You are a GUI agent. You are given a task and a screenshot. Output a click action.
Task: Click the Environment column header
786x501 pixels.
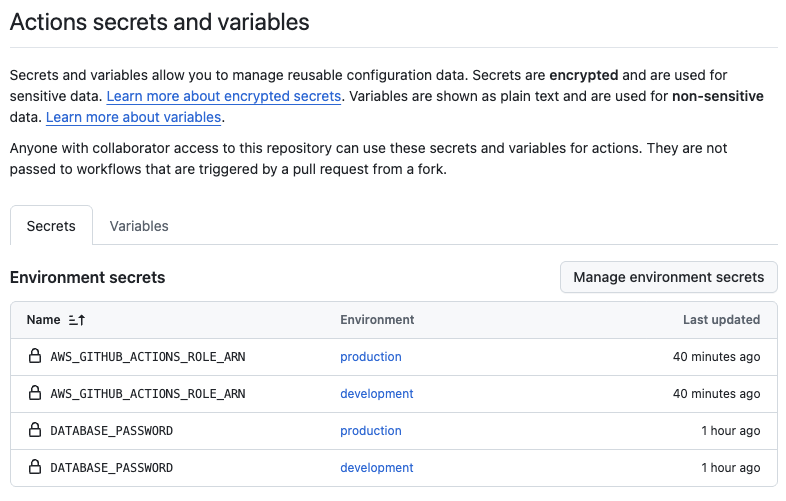coord(377,320)
